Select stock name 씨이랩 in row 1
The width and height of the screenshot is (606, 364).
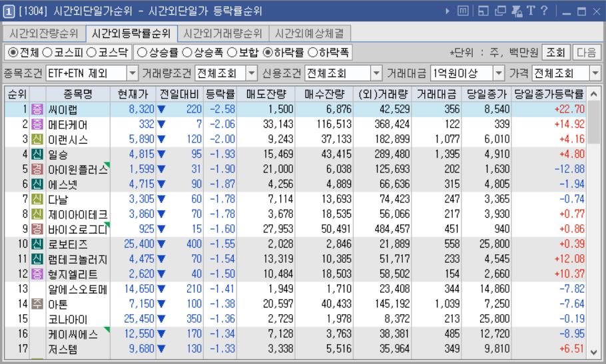(x=63, y=110)
